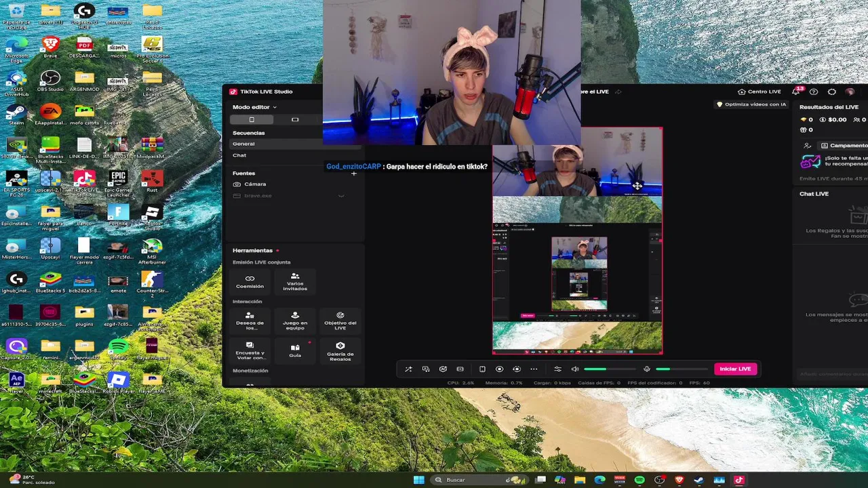868x488 pixels.
Task: Open the Encuesta y Votar tool
Action: [250, 351]
